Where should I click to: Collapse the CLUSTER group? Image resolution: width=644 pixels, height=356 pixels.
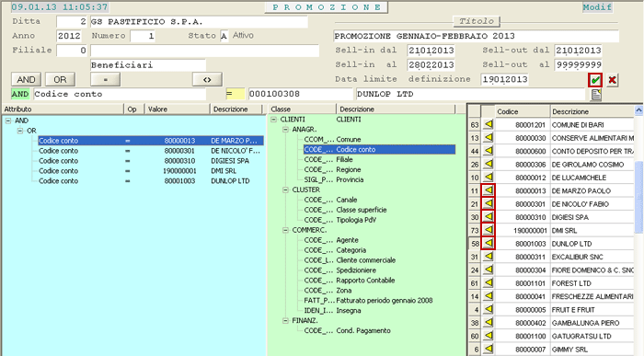tap(285, 189)
